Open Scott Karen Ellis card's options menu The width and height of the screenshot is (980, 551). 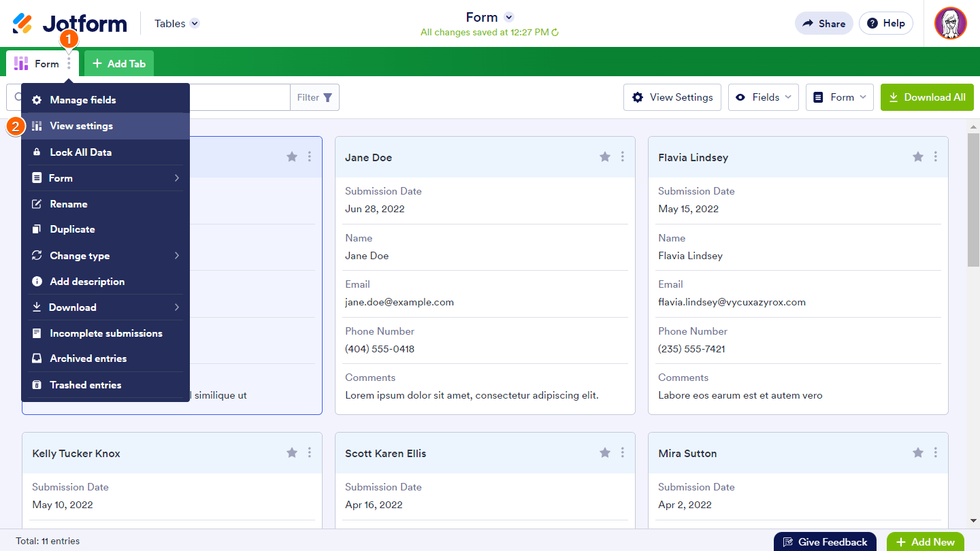[623, 453]
